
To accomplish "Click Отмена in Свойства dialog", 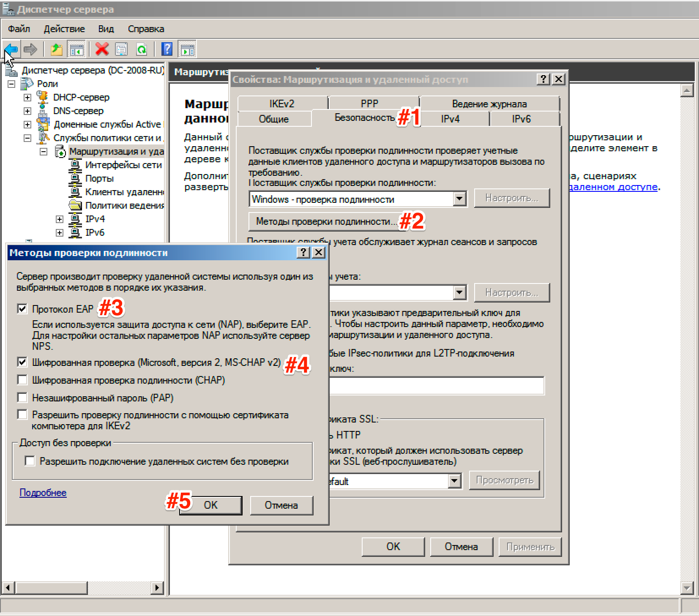I will (x=461, y=546).
